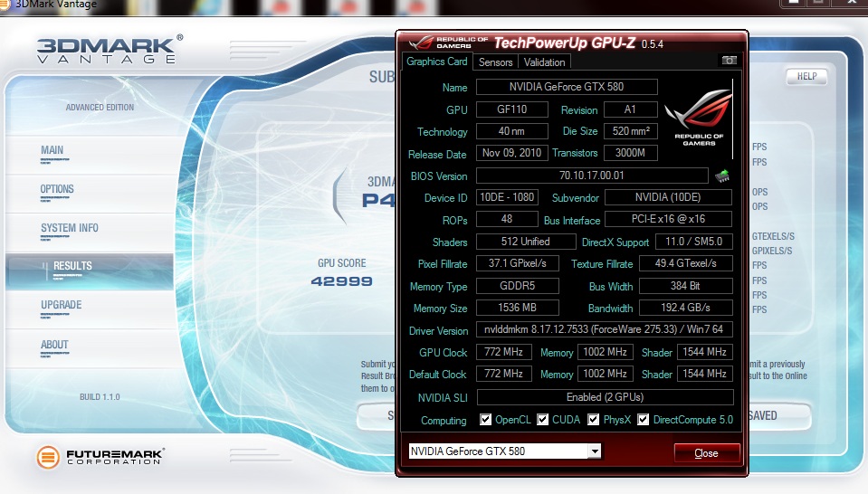Image resolution: width=868 pixels, height=494 pixels.
Task: Click the 3DMark Vantage logo
Action: tap(109, 49)
